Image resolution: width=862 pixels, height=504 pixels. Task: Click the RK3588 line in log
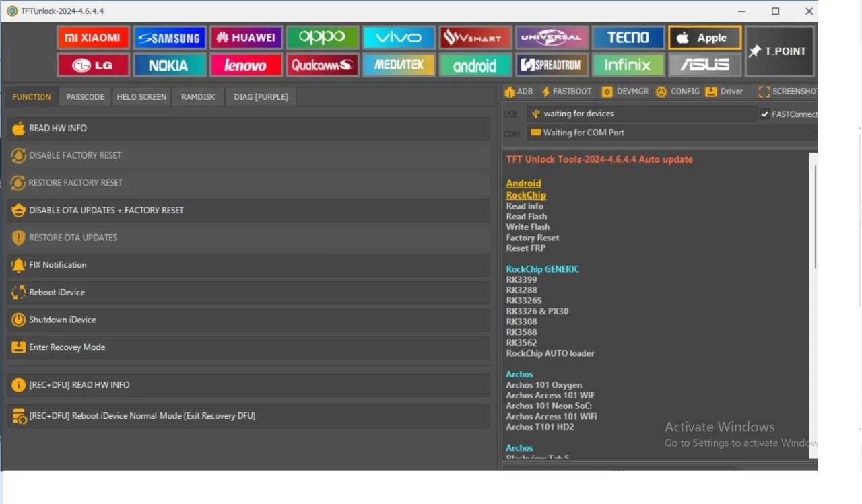tap(522, 332)
